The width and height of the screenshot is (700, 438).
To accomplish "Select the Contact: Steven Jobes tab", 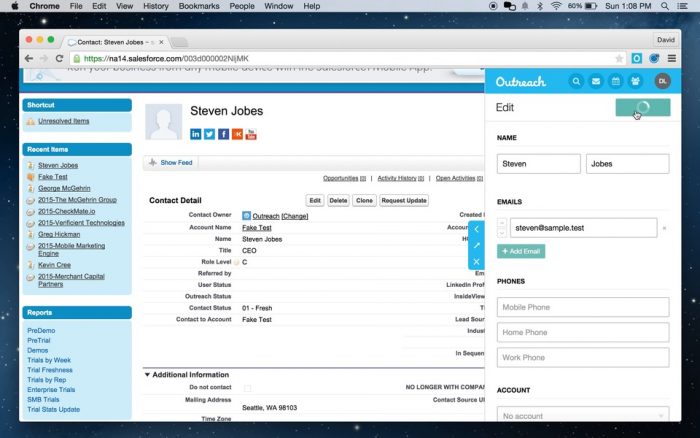I will tap(112, 42).
